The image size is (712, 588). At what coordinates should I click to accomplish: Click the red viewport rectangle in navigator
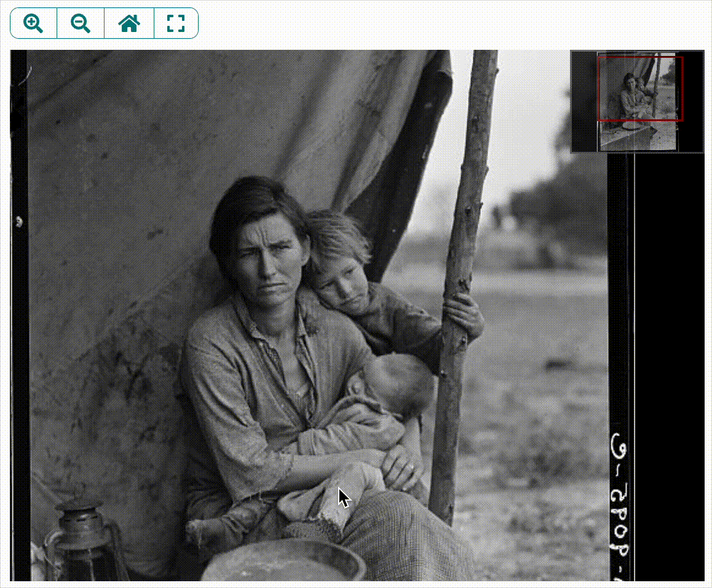click(x=640, y=89)
